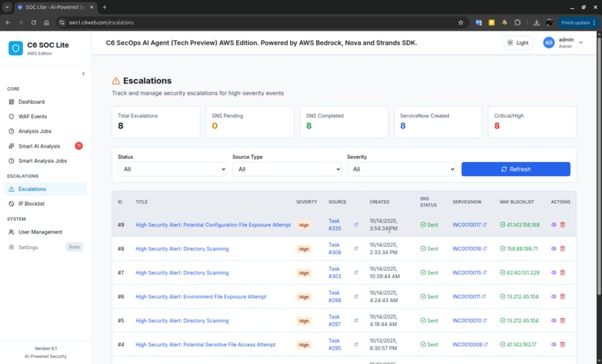This screenshot has height=364, width=602.
Task: Click external link icon beside Task #298
Action: (356, 296)
